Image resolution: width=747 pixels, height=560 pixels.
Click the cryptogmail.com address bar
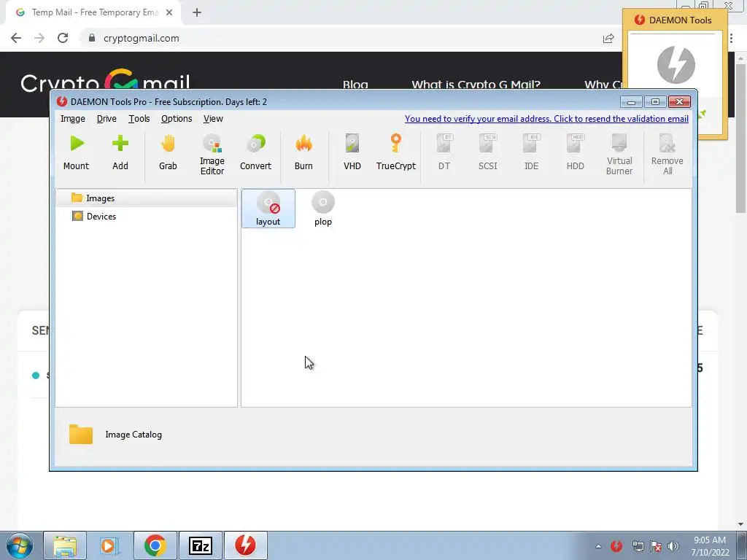343,38
